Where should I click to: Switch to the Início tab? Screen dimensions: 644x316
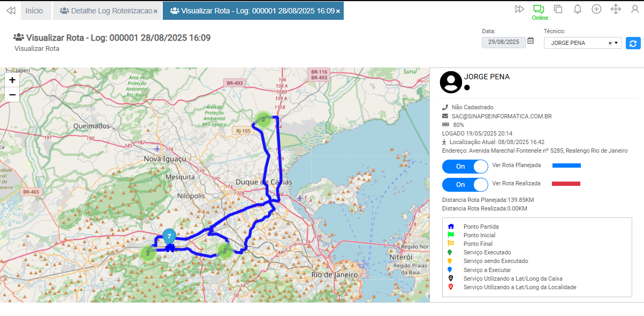coord(34,11)
